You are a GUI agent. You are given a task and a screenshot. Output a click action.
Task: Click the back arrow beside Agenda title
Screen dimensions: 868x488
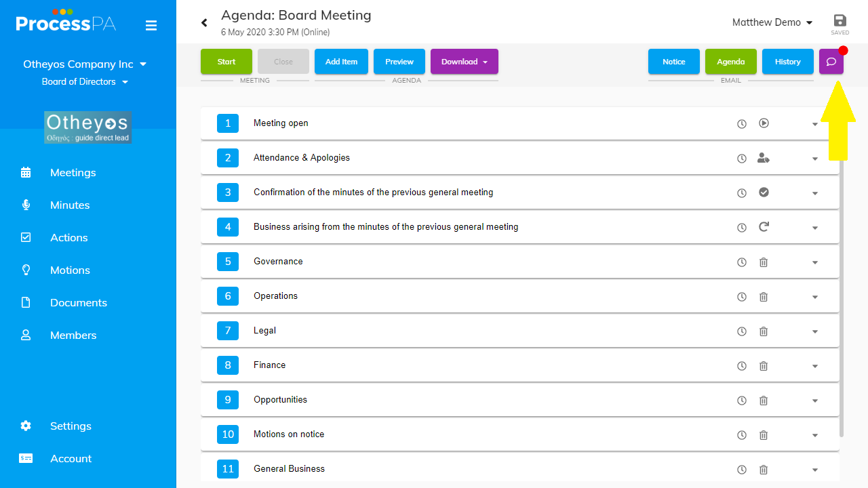pyautogui.click(x=204, y=23)
